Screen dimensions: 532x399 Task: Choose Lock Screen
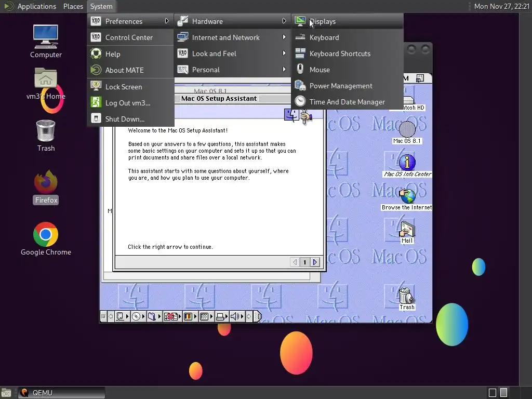click(130, 87)
